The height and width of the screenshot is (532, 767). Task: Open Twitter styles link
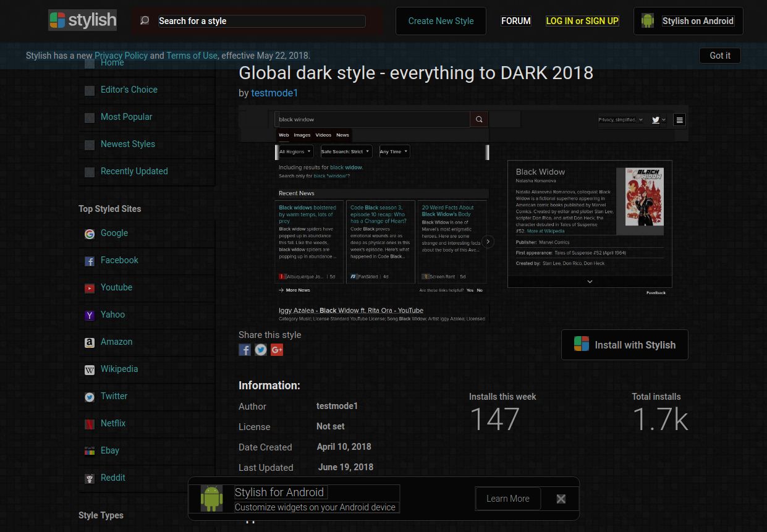pos(114,396)
